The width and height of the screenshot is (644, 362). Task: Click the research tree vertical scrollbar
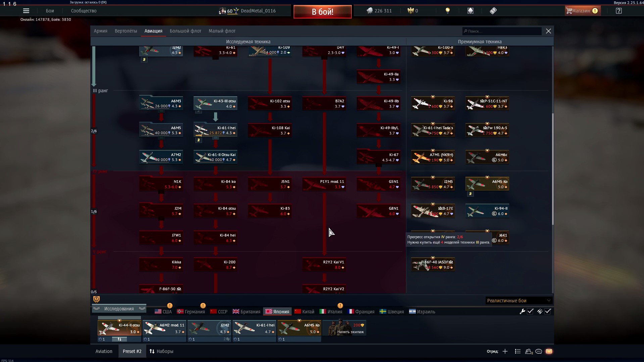pos(552,169)
